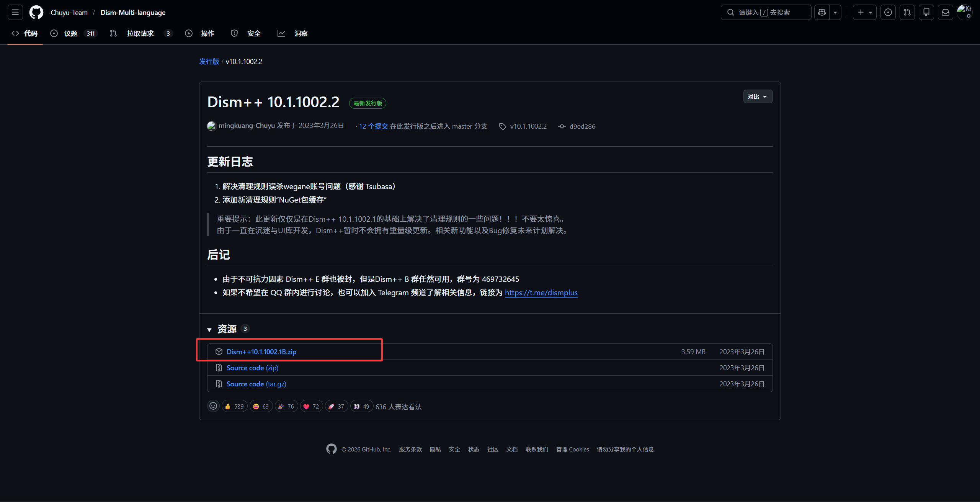
Task: Click the GitHub logo home icon
Action: tap(36, 12)
